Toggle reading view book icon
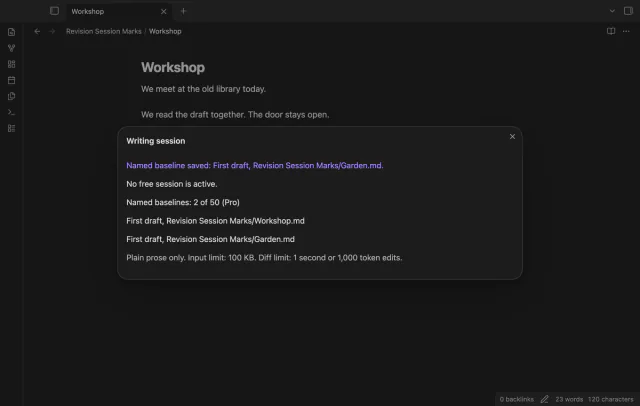 [611, 31]
